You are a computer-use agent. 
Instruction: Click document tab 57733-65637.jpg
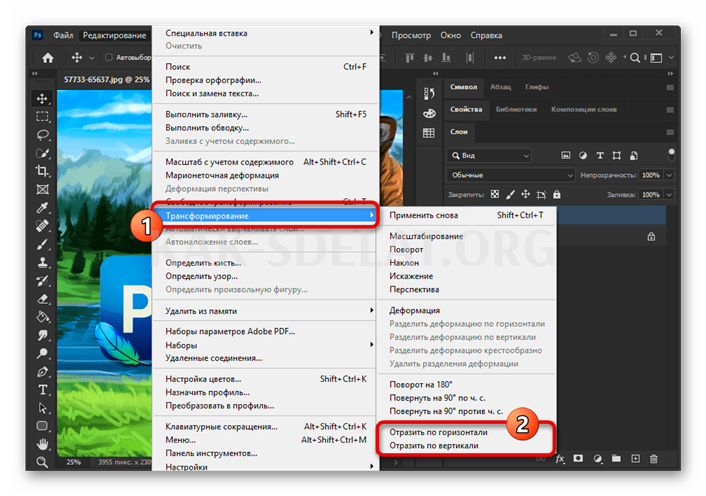point(106,79)
